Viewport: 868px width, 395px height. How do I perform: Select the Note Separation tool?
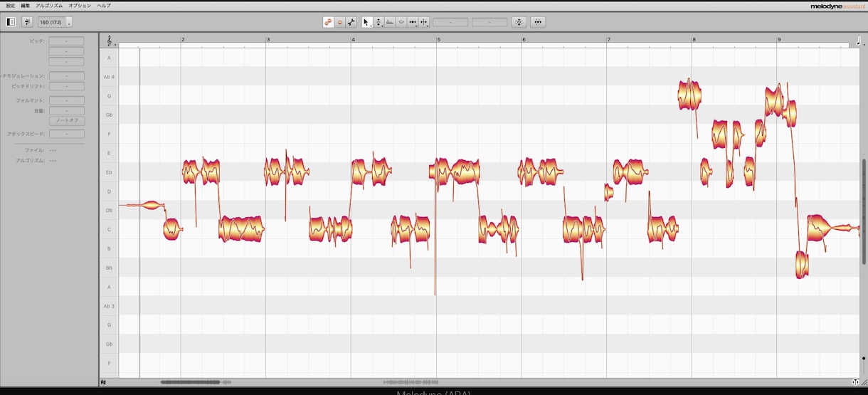point(424,22)
